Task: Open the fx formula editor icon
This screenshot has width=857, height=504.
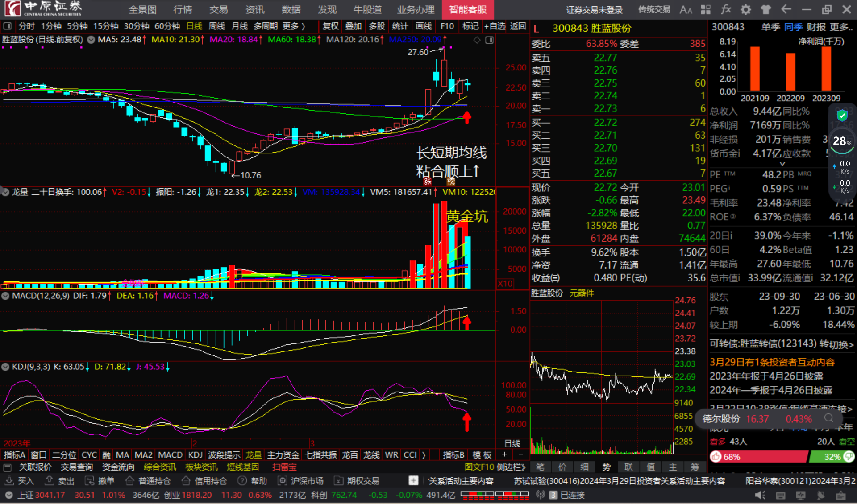Action: [726, 9]
